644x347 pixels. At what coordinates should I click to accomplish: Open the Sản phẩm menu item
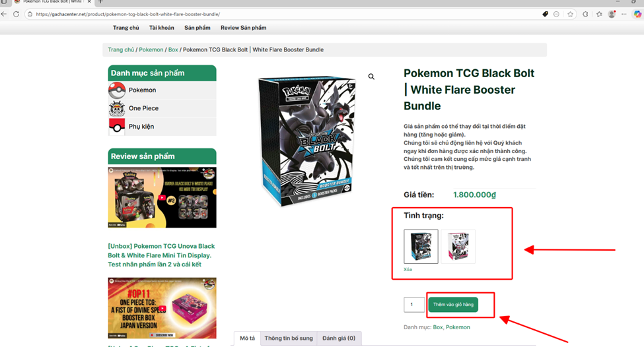[x=197, y=28]
